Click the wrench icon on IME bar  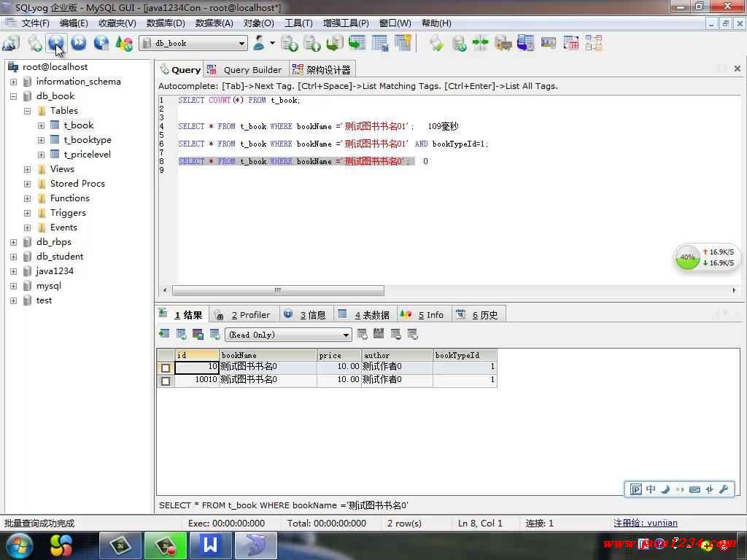pos(724,489)
